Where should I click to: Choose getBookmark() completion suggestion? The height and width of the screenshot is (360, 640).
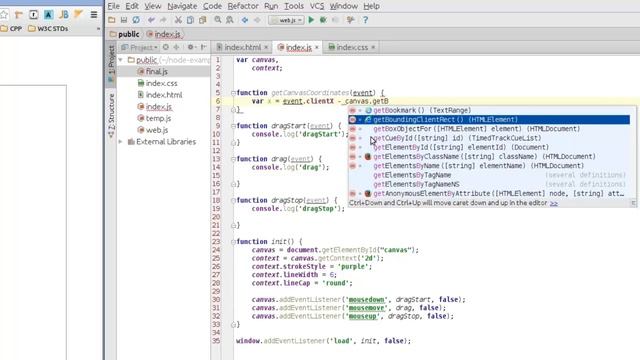[x=489, y=110]
